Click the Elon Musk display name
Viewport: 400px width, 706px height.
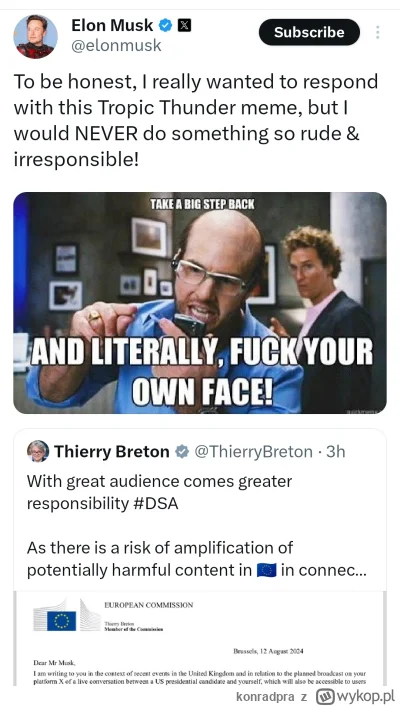[x=112, y=26]
